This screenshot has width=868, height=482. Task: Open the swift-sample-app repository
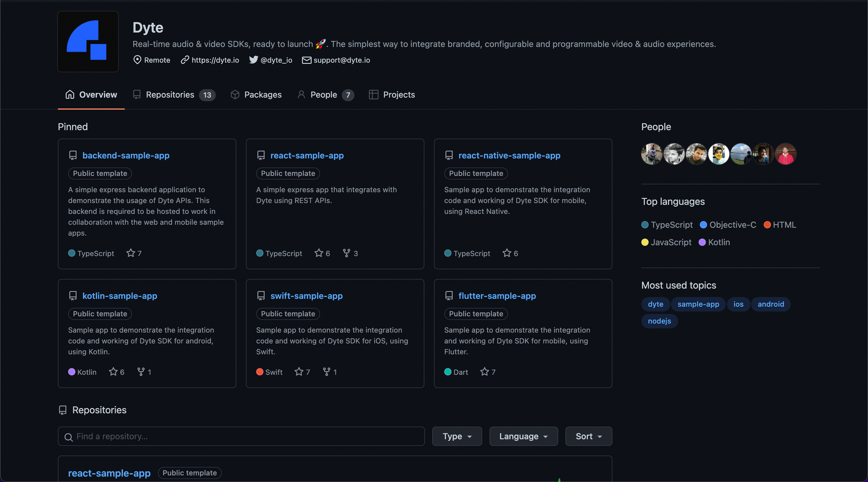306,296
